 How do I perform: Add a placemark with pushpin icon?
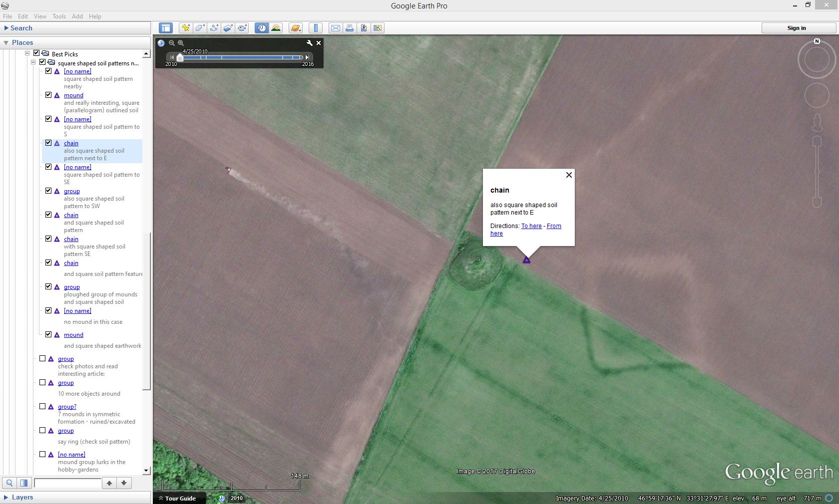click(186, 28)
